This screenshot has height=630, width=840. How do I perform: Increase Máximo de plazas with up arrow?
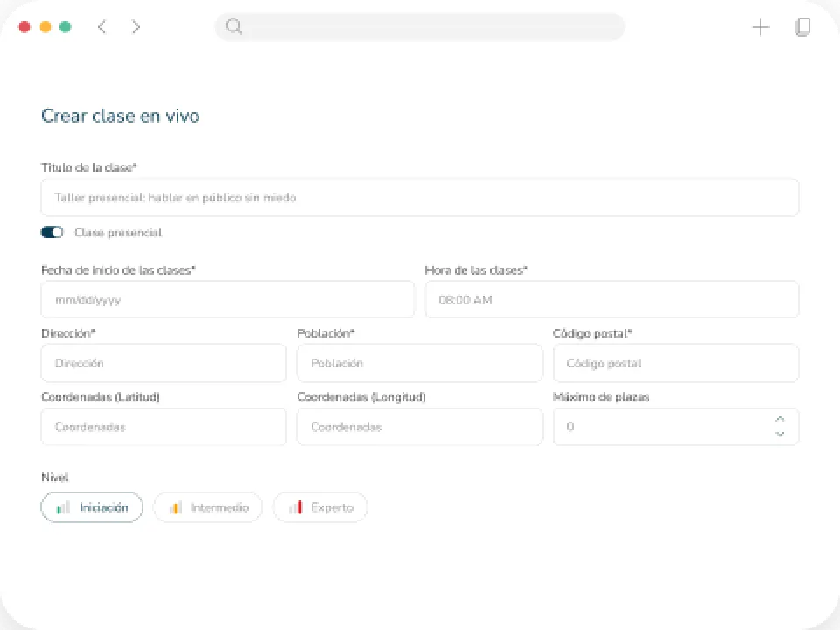coord(780,419)
